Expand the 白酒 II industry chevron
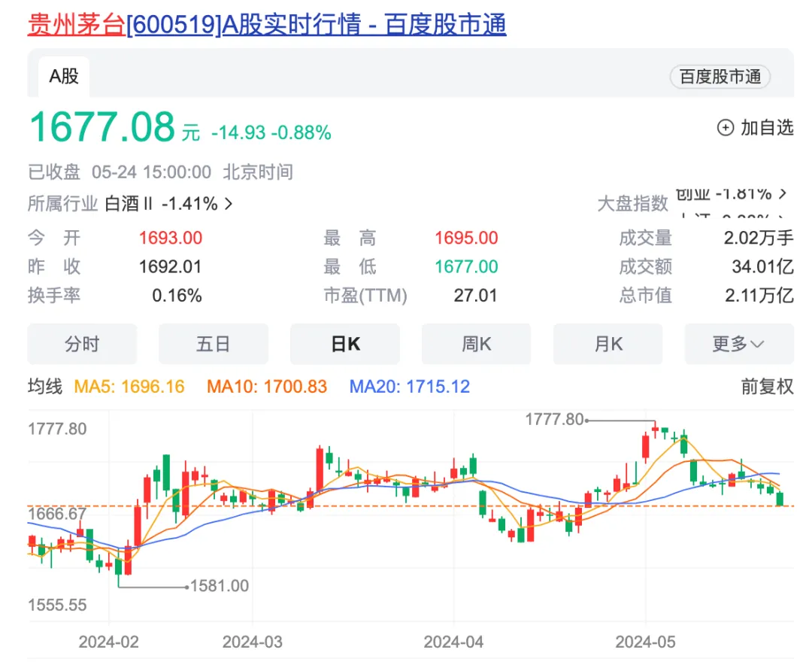 coord(229,204)
